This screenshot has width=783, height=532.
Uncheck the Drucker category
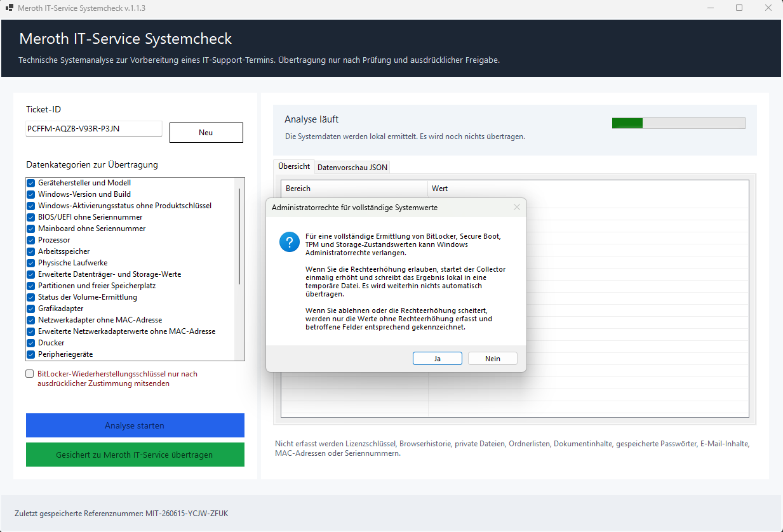click(x=30, y=343)
